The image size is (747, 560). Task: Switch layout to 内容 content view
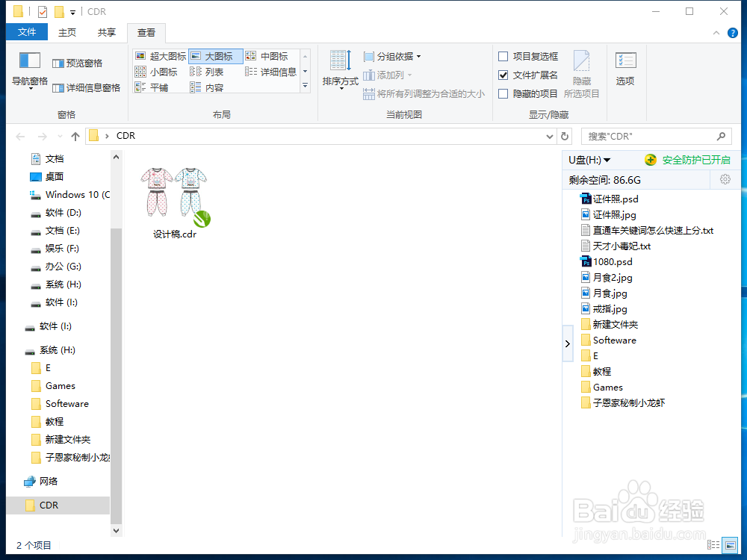point(206,87)
